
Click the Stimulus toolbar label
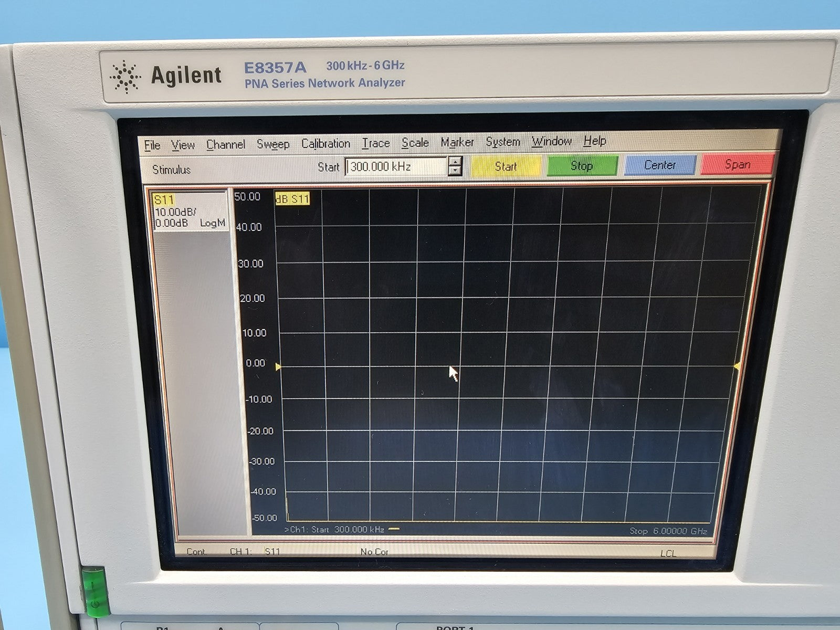171,170
